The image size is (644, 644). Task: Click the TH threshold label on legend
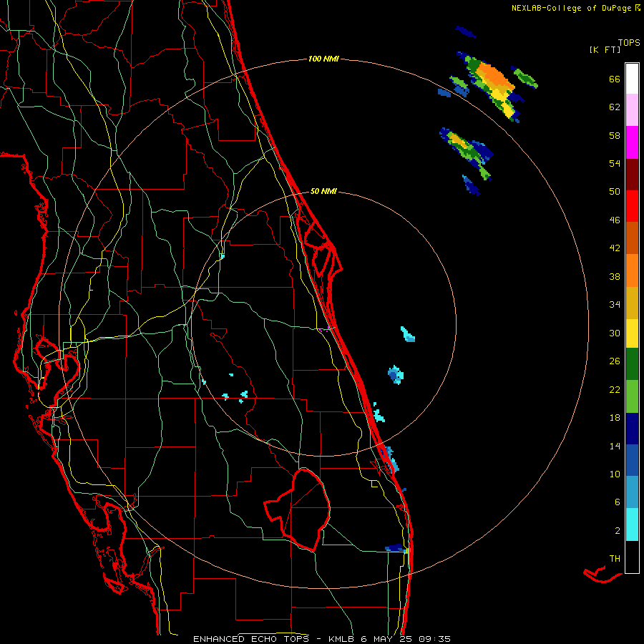[615, 558]
